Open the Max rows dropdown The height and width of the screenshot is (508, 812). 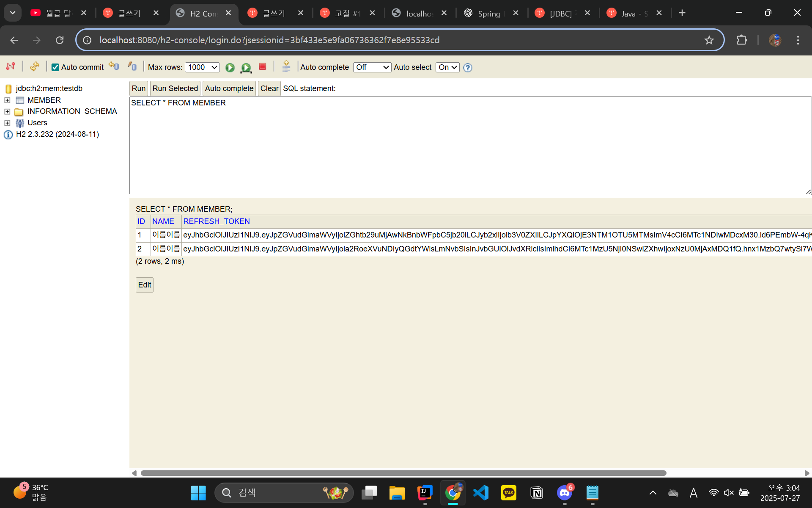point(202,67)
